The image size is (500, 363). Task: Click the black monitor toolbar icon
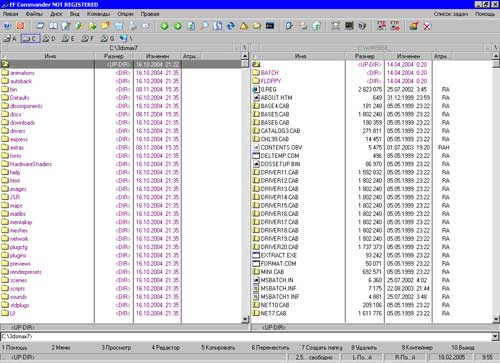(349, 26)
